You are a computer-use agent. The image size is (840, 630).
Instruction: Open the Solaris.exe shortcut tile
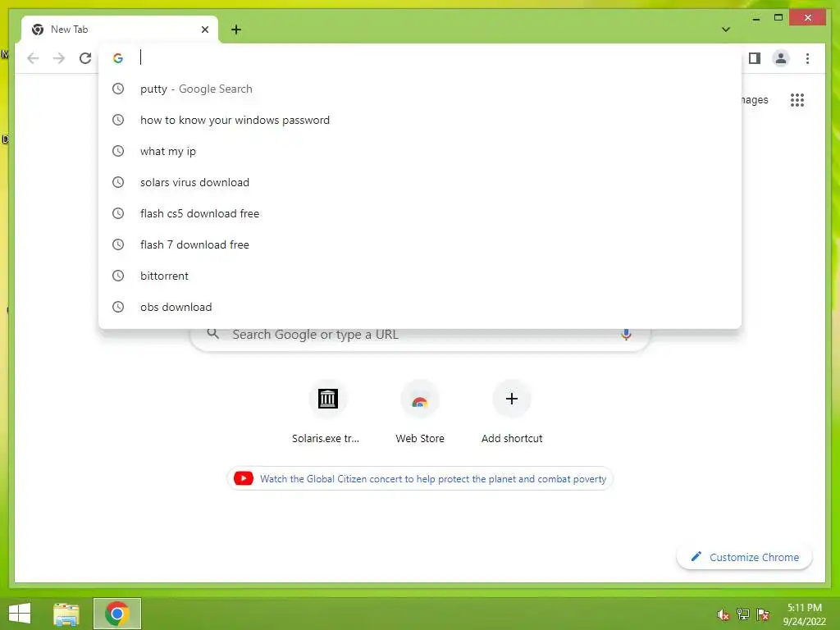click(326, 412)
